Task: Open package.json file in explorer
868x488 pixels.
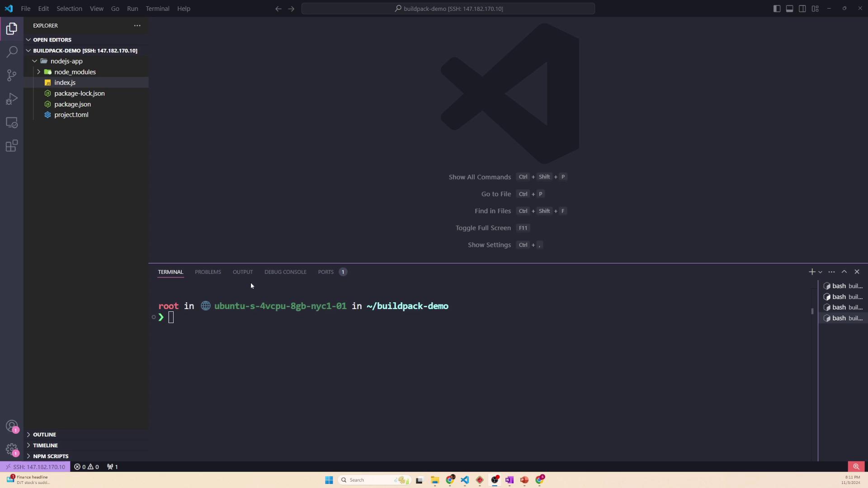Action: [x=72, y=104]
